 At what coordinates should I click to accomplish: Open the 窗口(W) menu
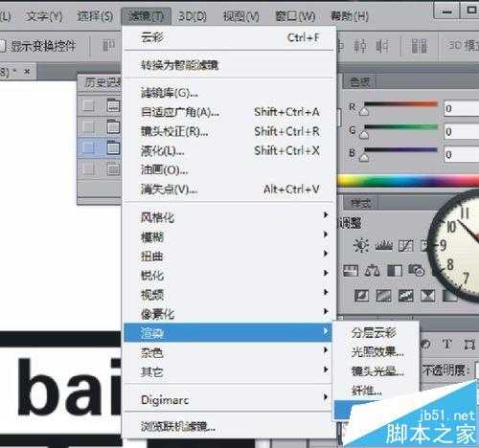click(295, 16)
